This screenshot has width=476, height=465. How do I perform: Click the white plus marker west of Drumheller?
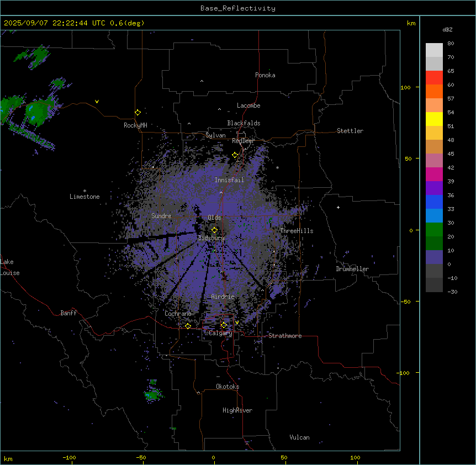coord(338,207)
